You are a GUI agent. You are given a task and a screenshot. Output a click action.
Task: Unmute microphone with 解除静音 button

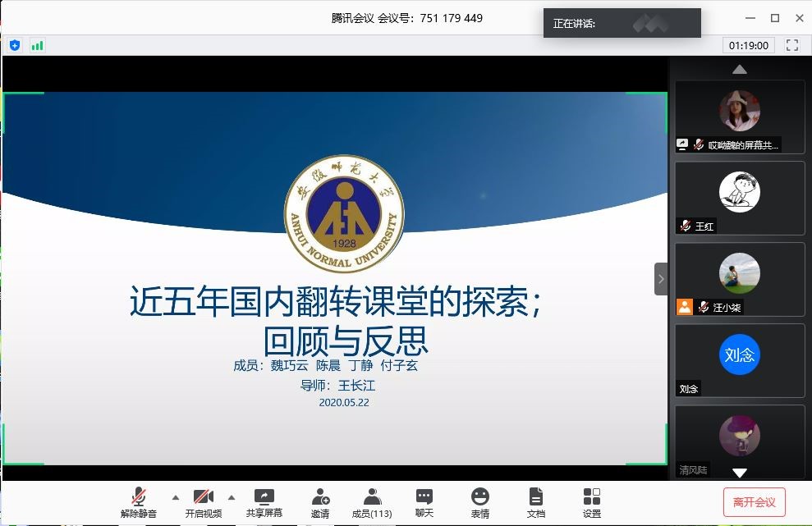tap(139, 501)
